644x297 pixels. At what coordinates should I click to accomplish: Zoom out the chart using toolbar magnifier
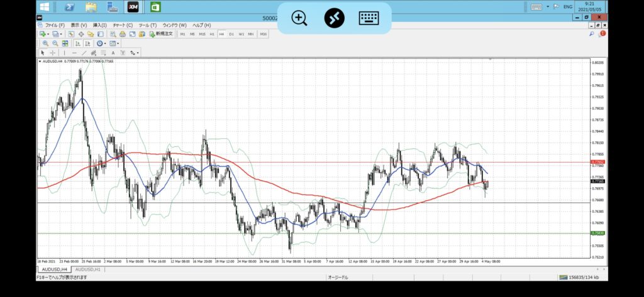[x=55, y=43]
